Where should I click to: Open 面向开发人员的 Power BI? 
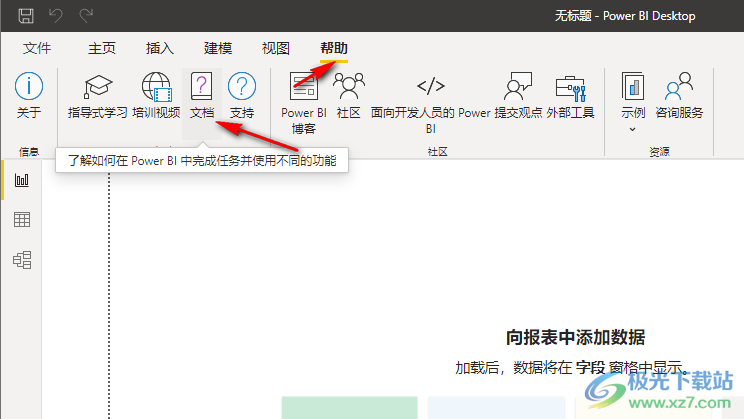pos(430,103)
